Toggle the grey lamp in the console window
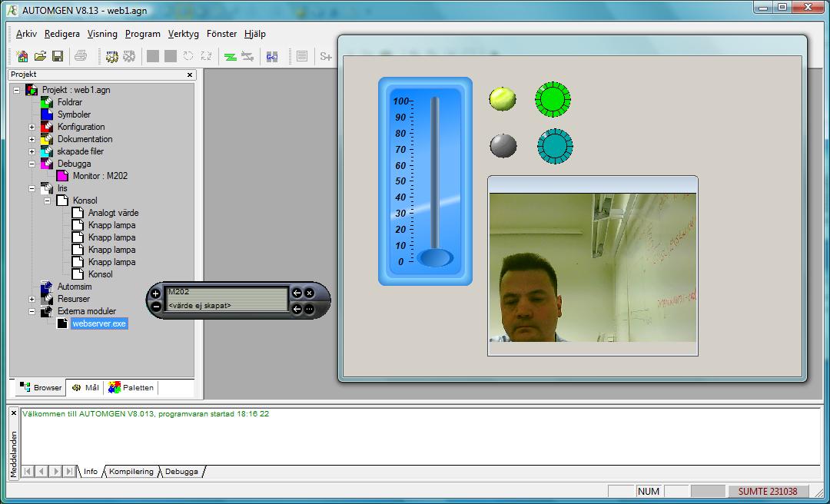The width and height of the screenshot is (830, 504). [x=503, y=145]
